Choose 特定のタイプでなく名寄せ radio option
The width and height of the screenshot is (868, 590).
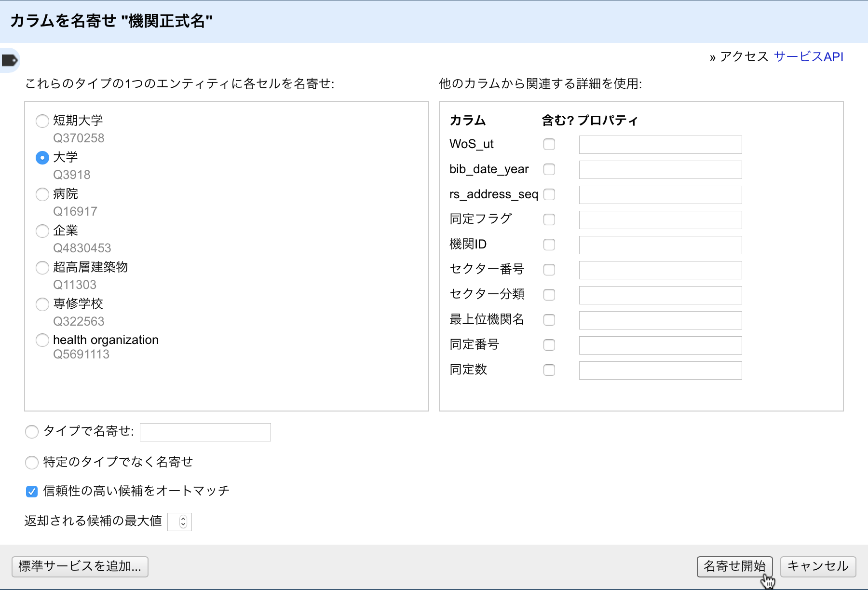coord(32,462)
